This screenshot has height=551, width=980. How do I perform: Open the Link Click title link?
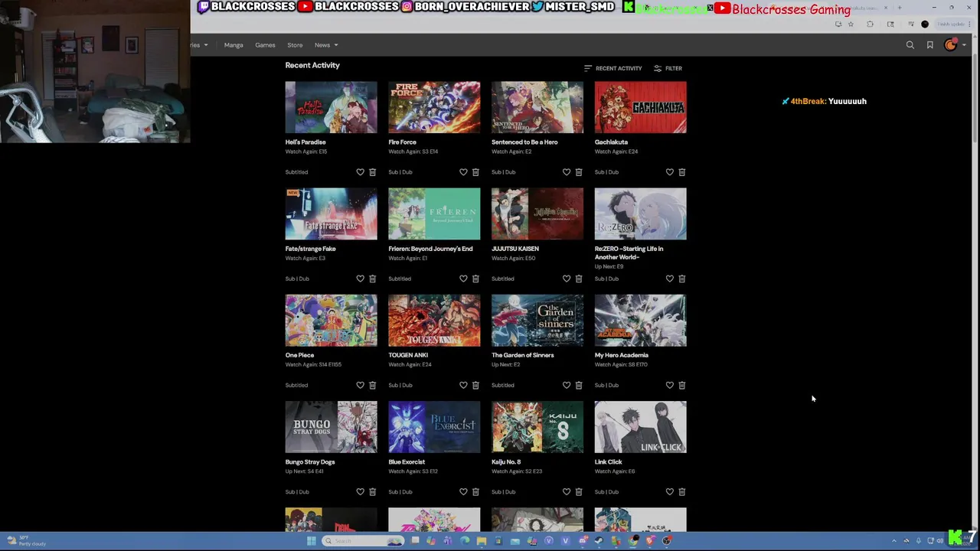609,462
